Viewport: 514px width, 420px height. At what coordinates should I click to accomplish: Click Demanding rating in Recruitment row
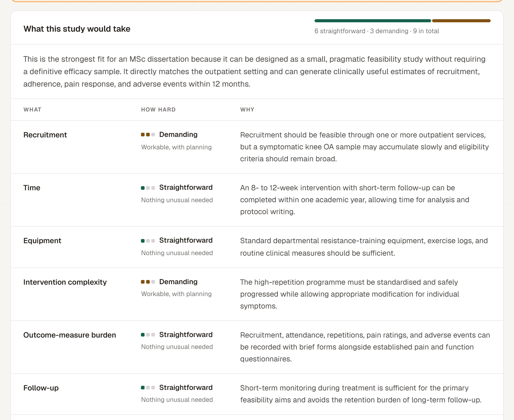coord(178,135)
